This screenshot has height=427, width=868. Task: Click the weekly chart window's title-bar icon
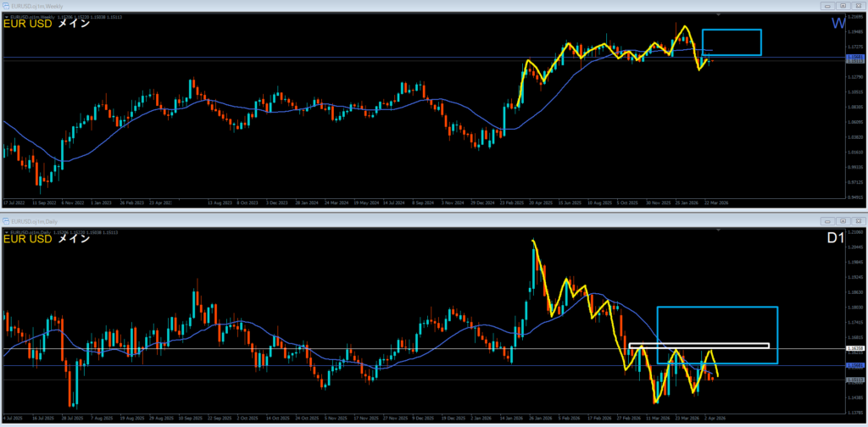click(x=4, y=5)
